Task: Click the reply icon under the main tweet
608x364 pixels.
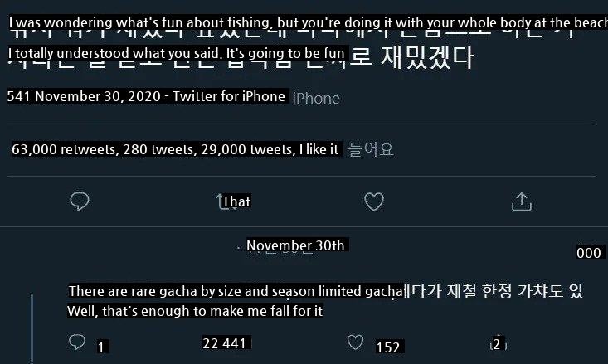Action: [80, 201]
